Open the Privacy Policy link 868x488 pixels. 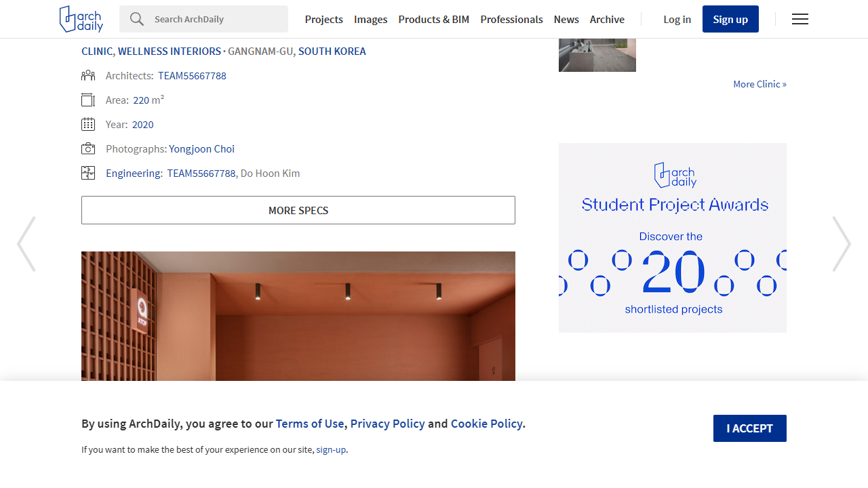click(x=387, y=424)
